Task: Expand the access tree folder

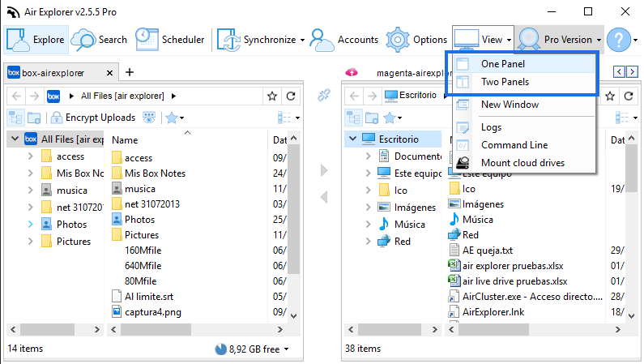Action: tap(31, 156)
